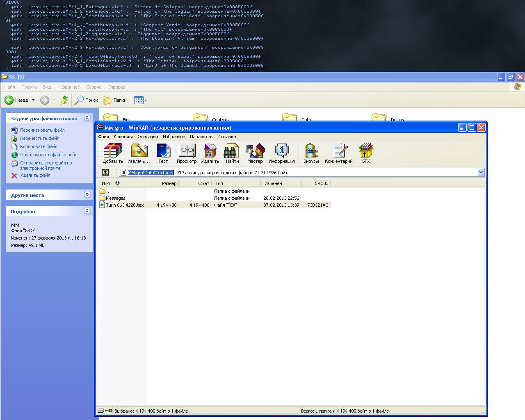Sort archive list by Имя column
525x420 pixels.
[x=121, y=183]
